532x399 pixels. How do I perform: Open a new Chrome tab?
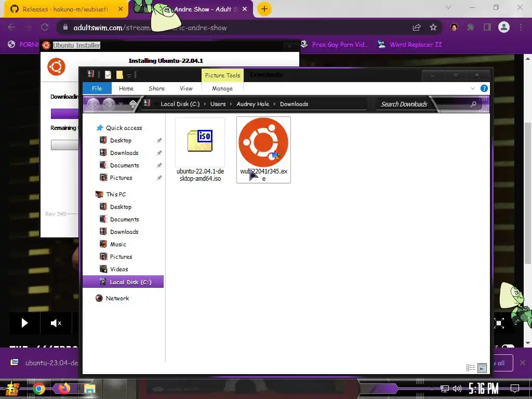point(264,9)
